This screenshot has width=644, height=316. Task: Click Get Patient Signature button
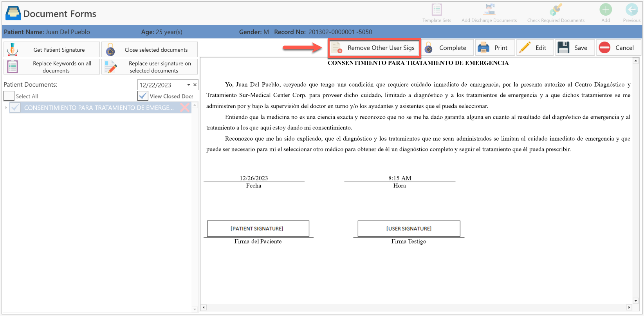click(52, 50)
